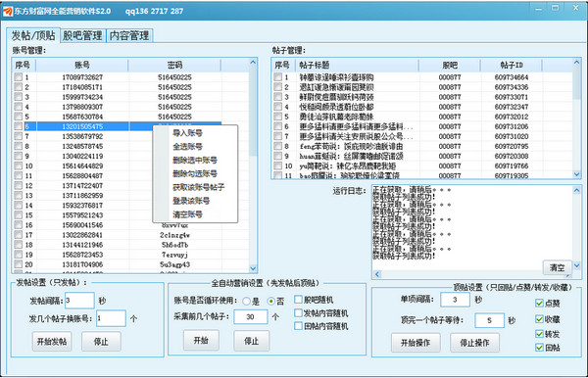The width and height of the screenshot is (588, 378).
Task: Clear the run log with 清空 button
Action: pos(558,267)
